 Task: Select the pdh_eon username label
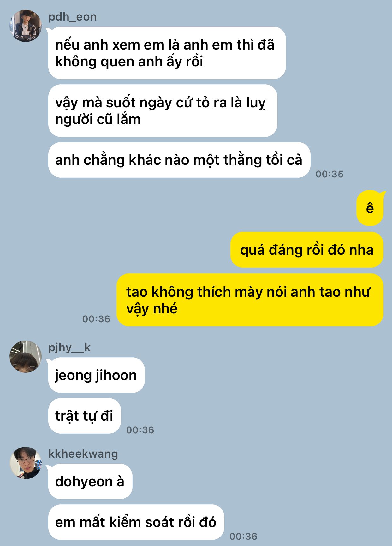tap(73, 17)
